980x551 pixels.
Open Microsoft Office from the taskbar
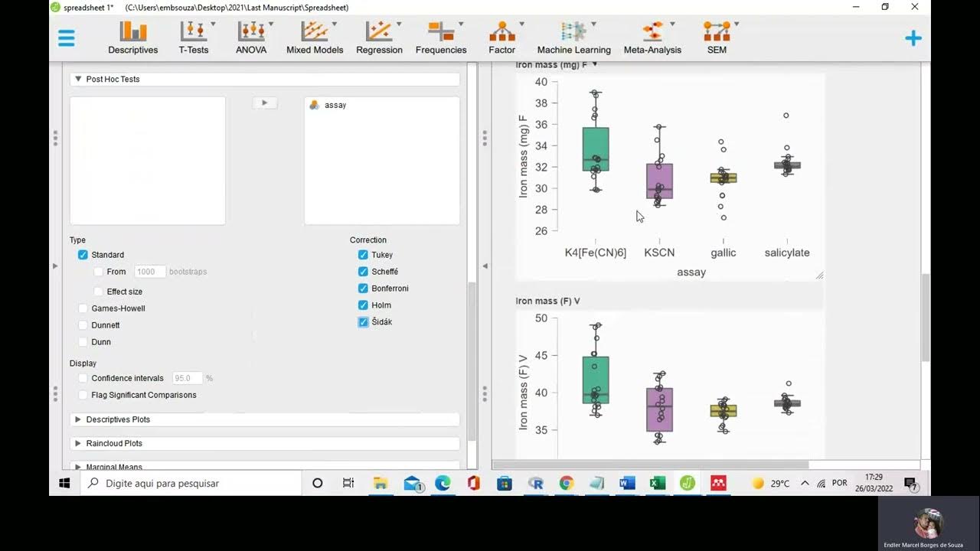(x=473, y=483)
